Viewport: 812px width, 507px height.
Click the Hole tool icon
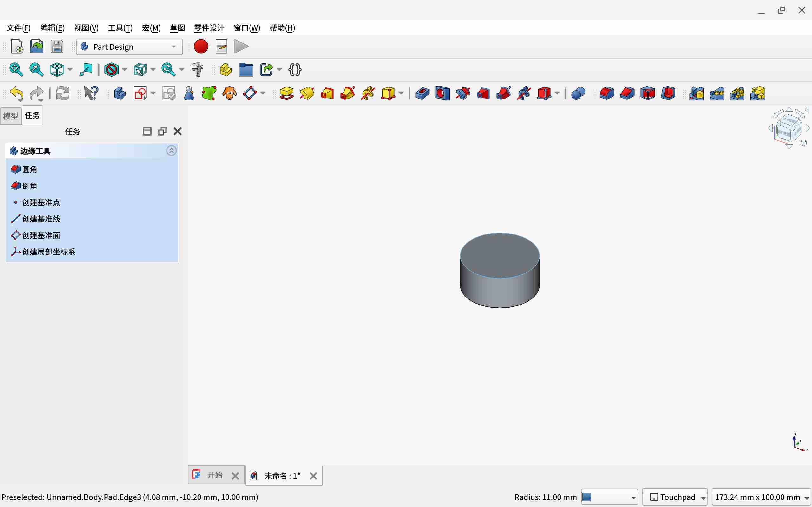click(442, 93)
